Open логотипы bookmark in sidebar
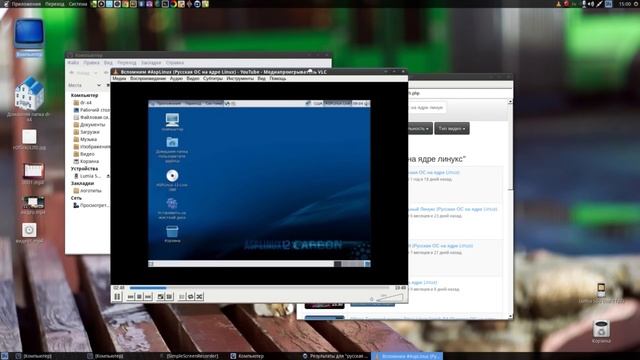Viewport: 640px width, 360px height. click(x=87, y=191)
